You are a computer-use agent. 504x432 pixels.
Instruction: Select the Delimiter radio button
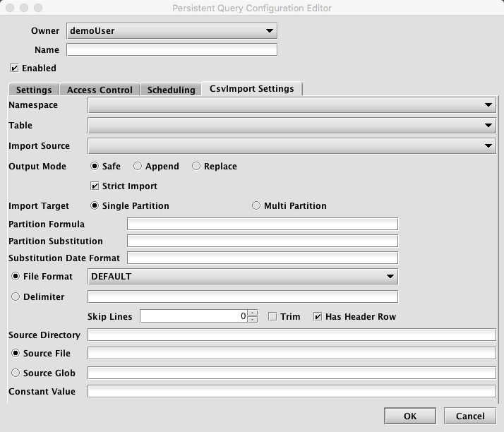tap(16, 297)
